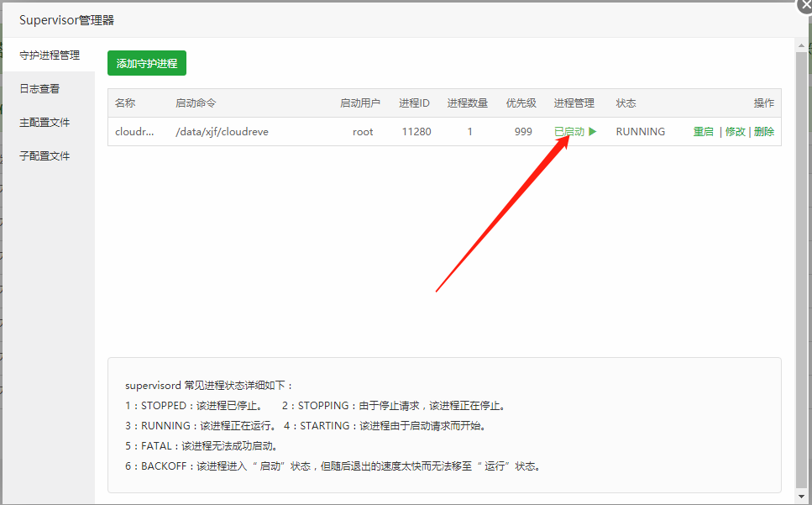Click the priority value 999
This screenshot has height=505, width=812.
tap(523, 132)
